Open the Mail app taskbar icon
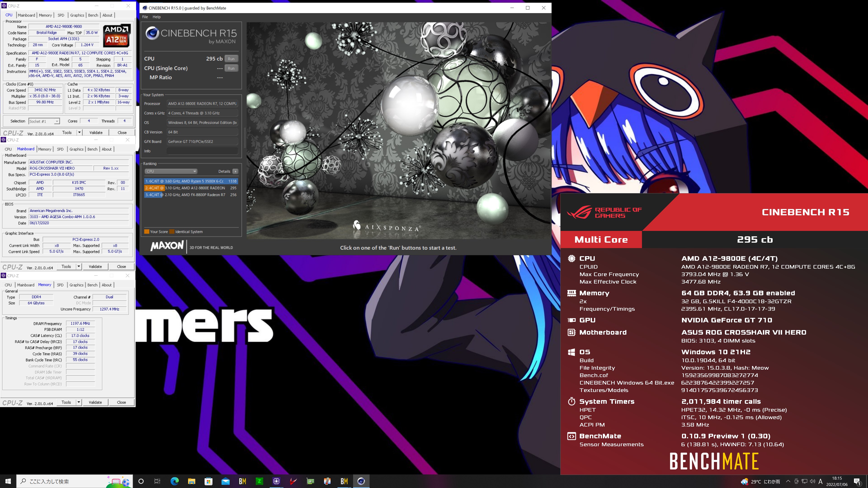The image size is (868, 488). (225, 481)
